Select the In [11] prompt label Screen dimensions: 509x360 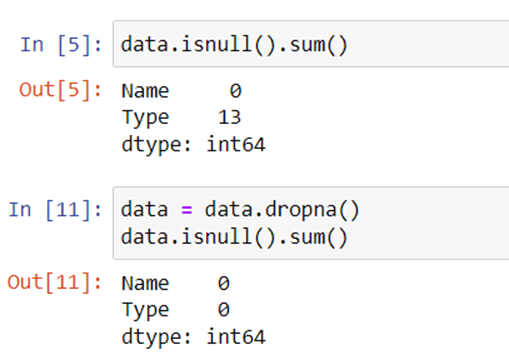pyautogui.click(x=55, y=210)
